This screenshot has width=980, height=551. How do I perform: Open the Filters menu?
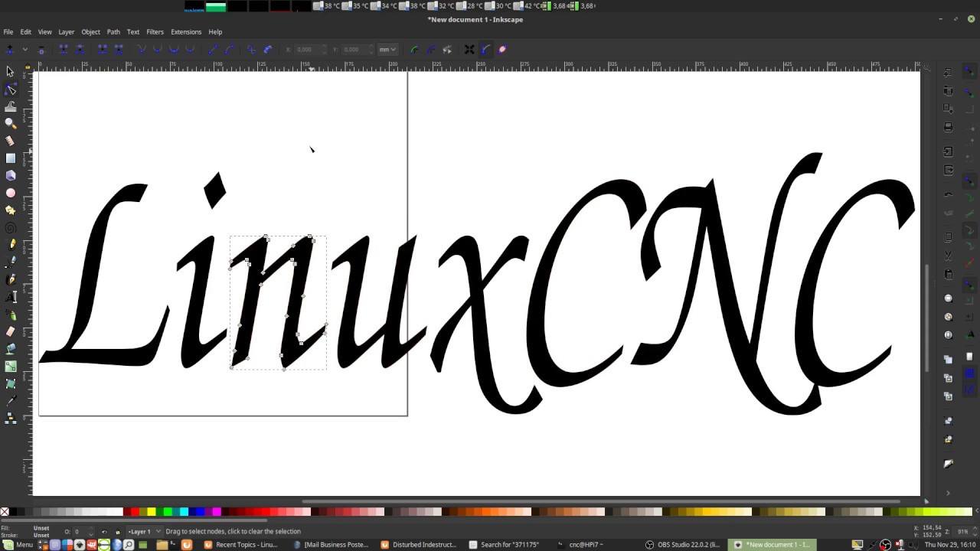click(x=155, y=32)
